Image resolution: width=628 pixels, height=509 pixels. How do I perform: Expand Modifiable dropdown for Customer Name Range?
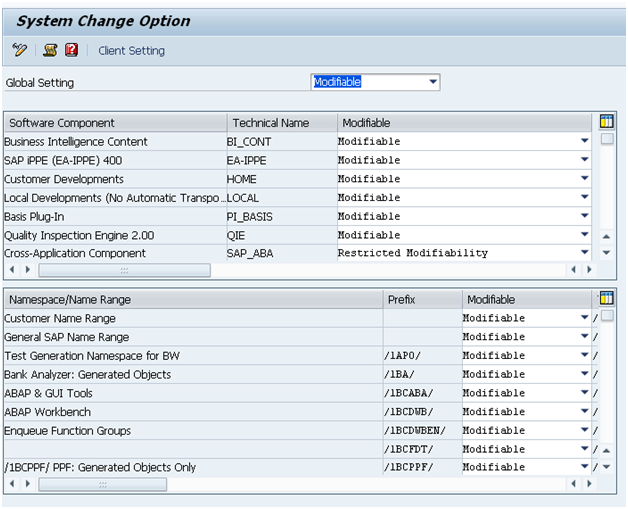(584, 318)
